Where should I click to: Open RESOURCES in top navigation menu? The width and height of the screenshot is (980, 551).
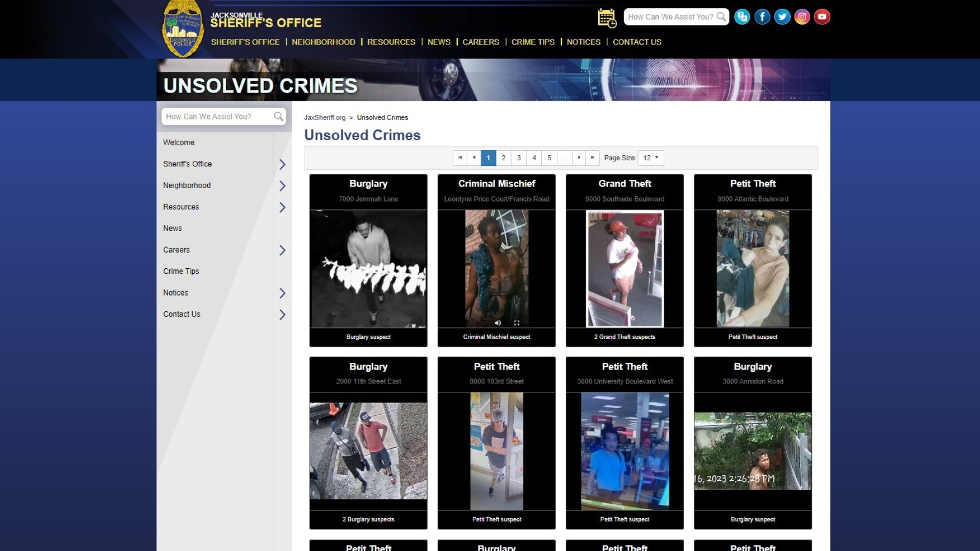click(x=391, y=42)
